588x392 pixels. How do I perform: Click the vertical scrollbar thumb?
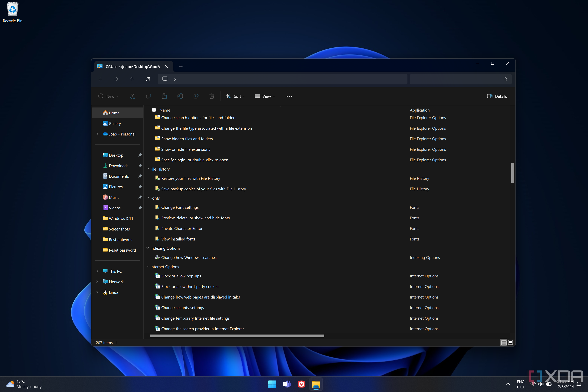512,173
